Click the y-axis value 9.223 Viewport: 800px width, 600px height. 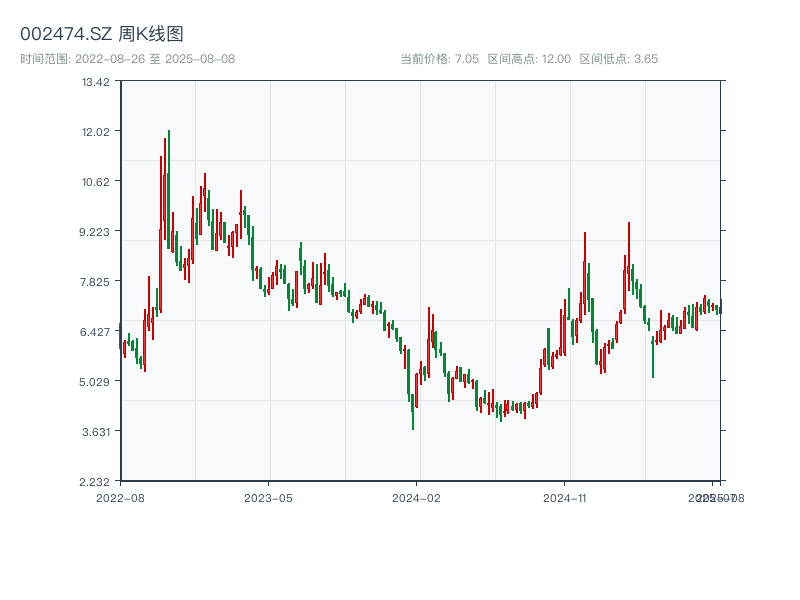[x=94, y=232]
